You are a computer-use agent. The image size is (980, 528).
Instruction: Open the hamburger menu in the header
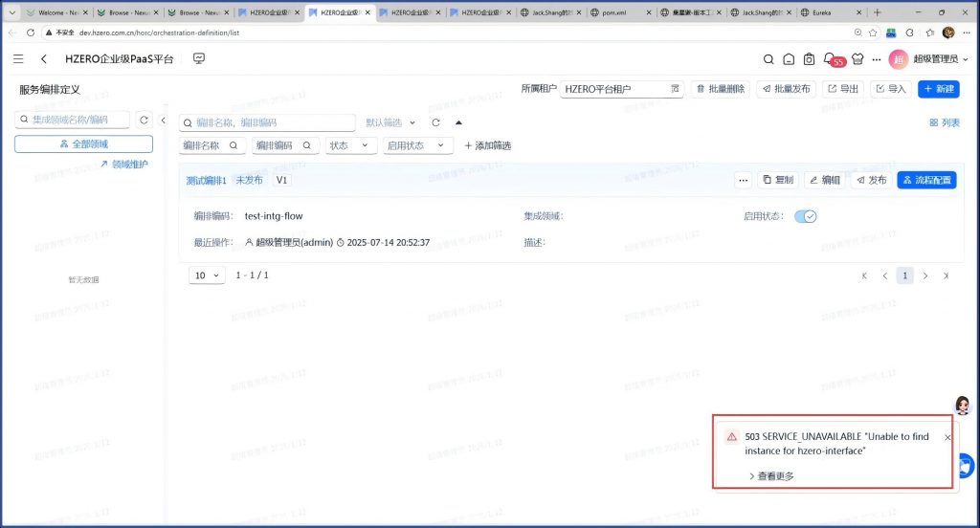18,59
